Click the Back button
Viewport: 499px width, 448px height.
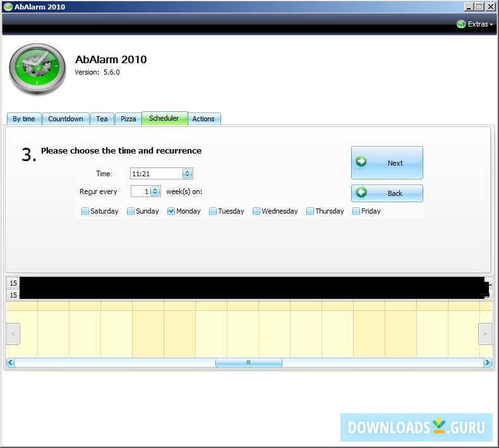[x=387, y=193]
